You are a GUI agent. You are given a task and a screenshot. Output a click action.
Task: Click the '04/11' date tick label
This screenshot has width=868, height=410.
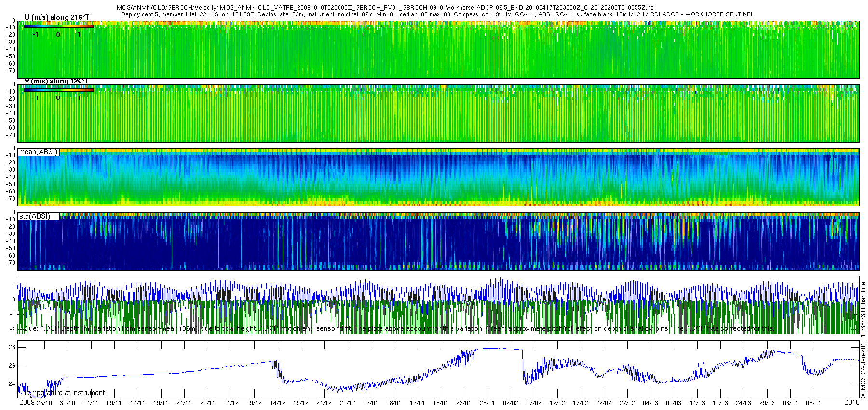click(x=91, y=403)
